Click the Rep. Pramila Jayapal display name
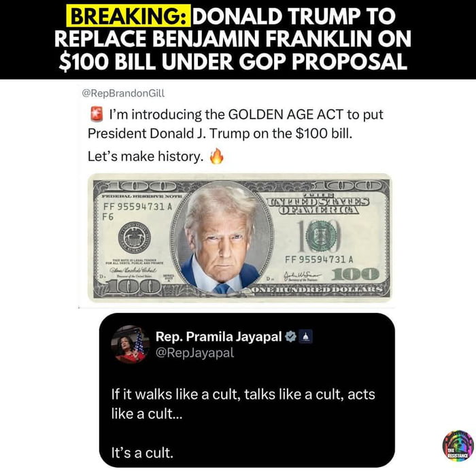This screenshot has width=476, height=476. pyautogui.click(x=218, y=337)
